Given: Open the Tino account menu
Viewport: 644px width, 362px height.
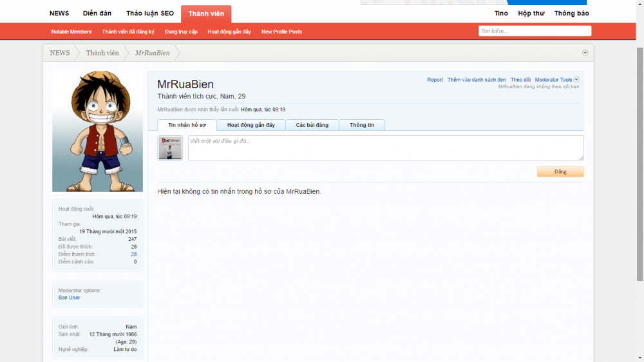Looking at the screenshot, I should pos(501,14).
